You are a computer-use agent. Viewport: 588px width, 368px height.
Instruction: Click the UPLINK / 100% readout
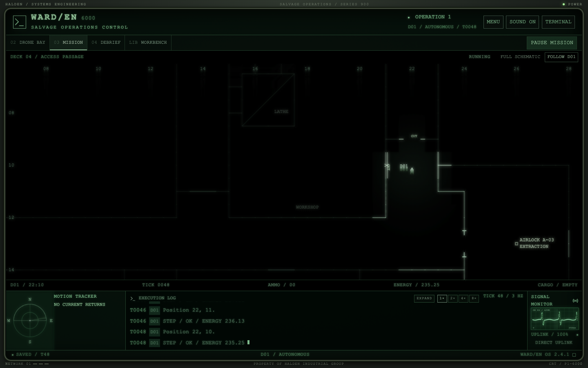(x=549, y=334)
